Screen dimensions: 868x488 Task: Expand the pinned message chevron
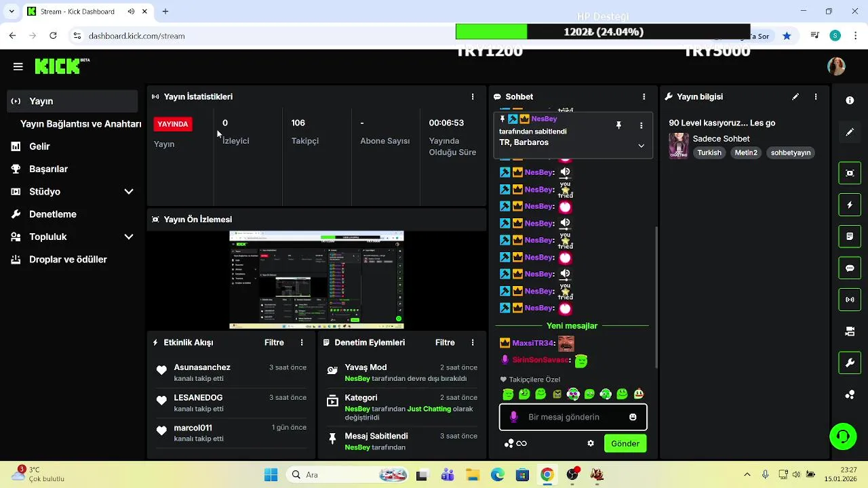tap(641, 146)
